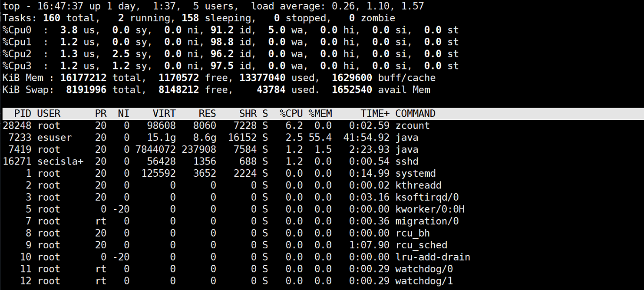This screenshot has width=644, height=290.
Task: Click the RES column header
Action: [x=207, y=113]
